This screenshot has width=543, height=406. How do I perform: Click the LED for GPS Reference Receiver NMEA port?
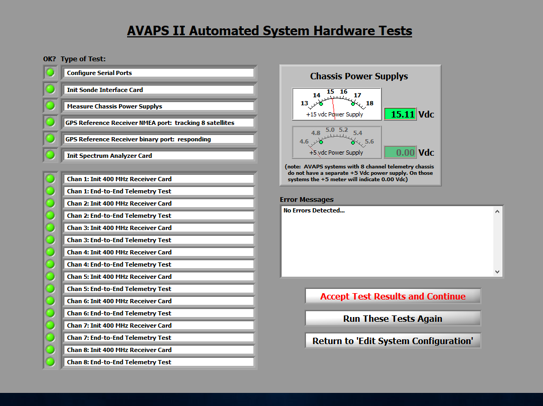50,122
